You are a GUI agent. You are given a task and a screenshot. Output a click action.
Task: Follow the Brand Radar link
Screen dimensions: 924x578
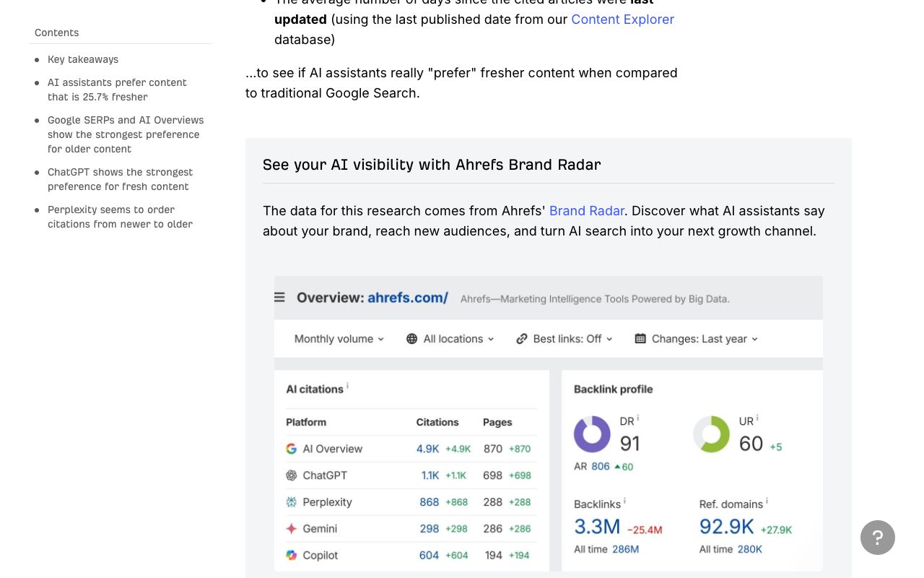coord(587,211)
